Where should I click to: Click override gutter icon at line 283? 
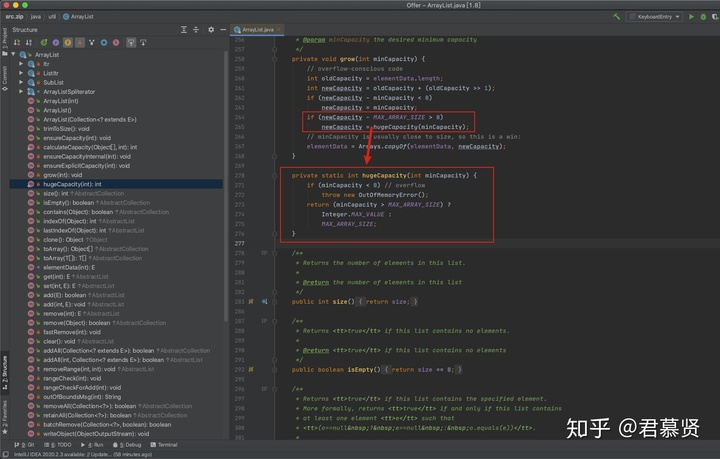coord(251,302)
